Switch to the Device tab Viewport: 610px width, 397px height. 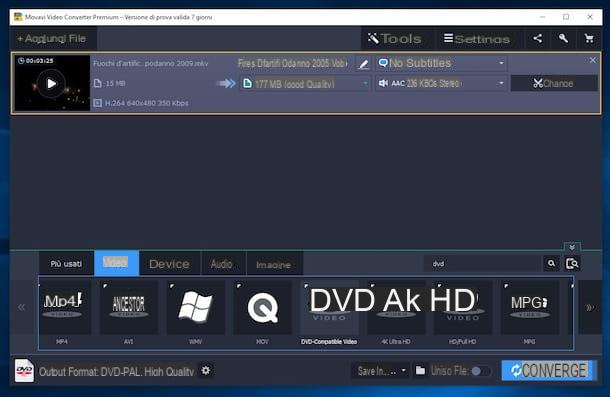point(170,264)
